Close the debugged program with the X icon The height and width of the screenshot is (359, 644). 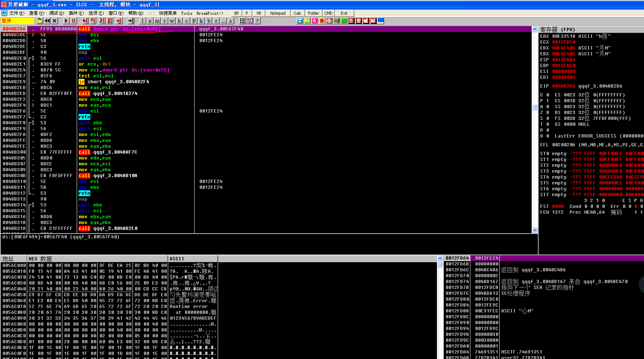[55, 21]
